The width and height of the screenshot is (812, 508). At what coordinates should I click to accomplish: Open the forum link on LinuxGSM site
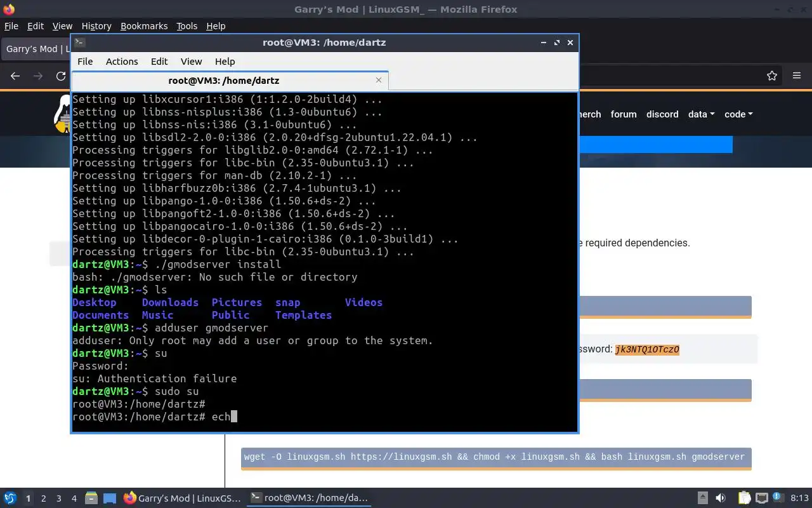pyautogui.click(x=624, y=114)
